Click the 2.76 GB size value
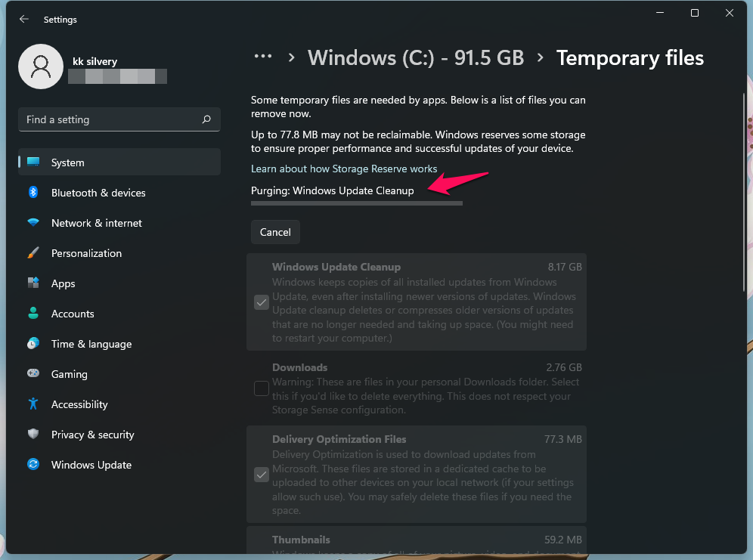 pyautogui.click(x=564, y=367)
